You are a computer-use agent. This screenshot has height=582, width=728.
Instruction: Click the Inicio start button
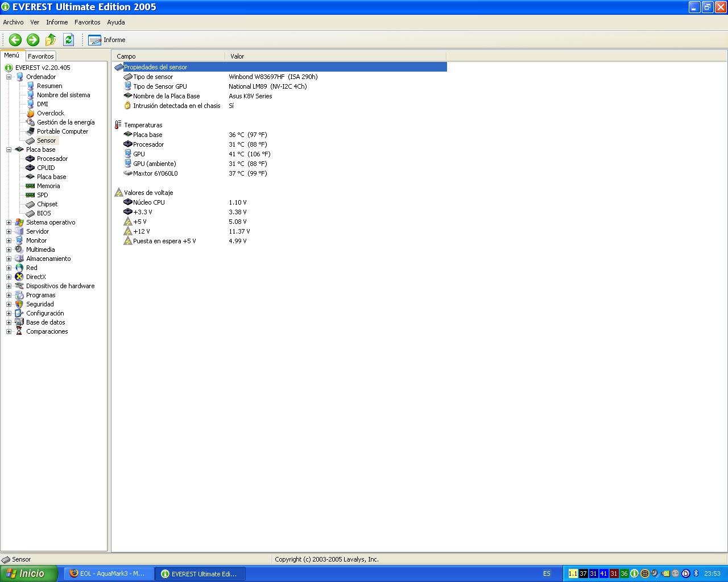point(28,573)
